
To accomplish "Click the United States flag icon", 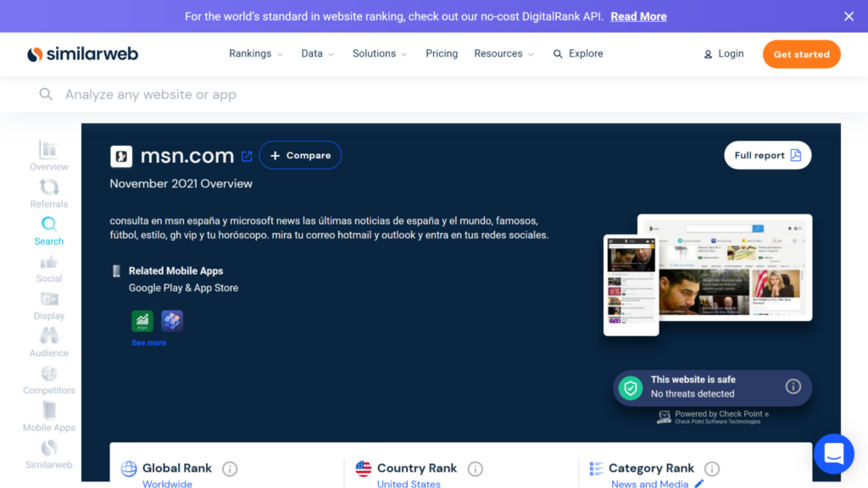I will (363, 469).
